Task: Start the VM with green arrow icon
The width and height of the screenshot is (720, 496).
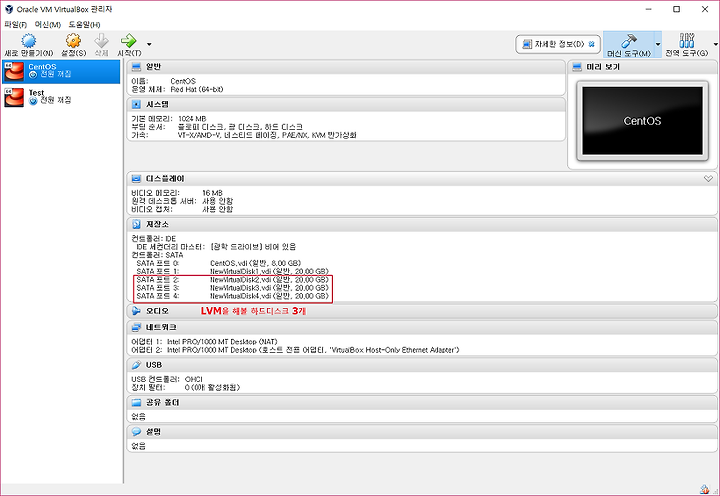Action: [129, 41]
